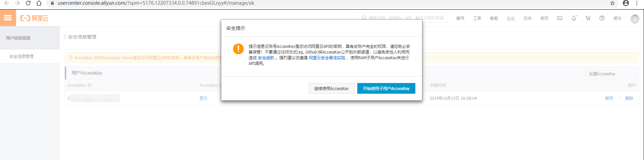Click 安全信息管理 page heading
The height and width of the screenshot is (160, 644).
pyautogui.click(x=82, y=37)
